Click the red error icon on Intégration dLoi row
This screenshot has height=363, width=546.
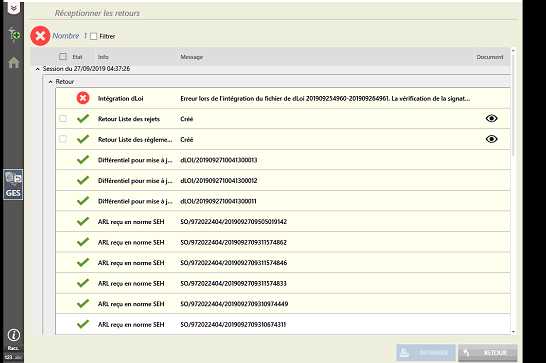[x=83, y=98]
